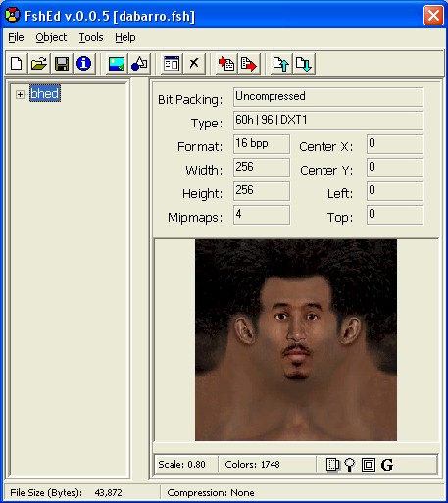The height and width of the screenshot is (503, 448).
Task: Toggle the nested-squares frame icon below preview
Action: (x=369, y=465)
